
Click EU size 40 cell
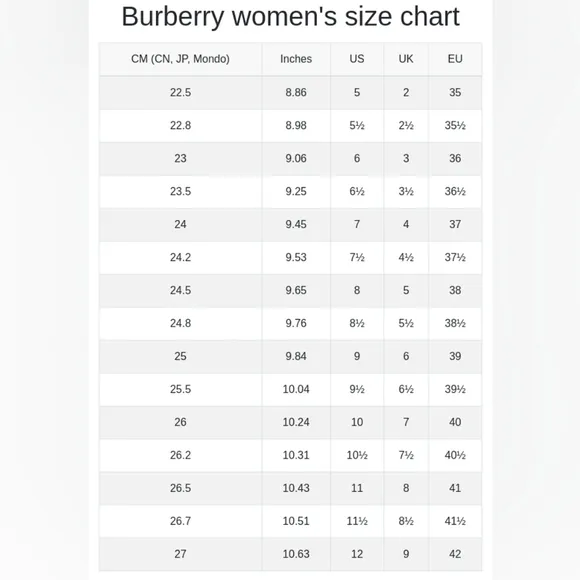[455, 422]
